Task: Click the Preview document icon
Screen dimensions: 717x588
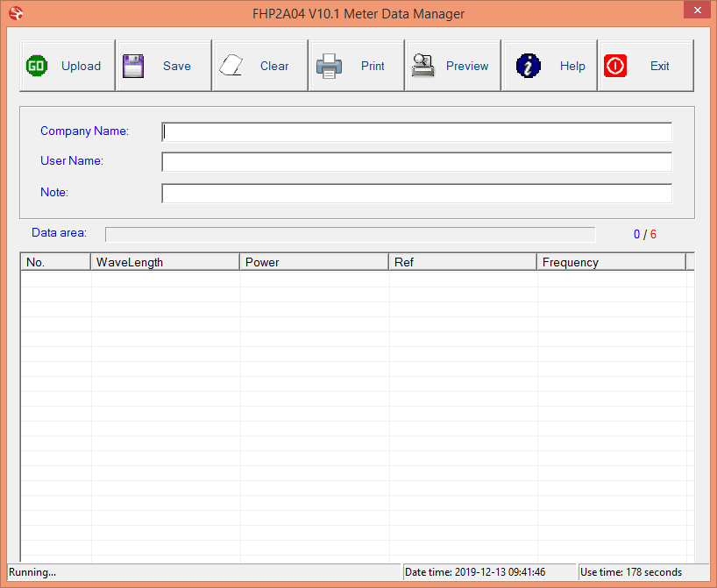Action: coord(423,66)
